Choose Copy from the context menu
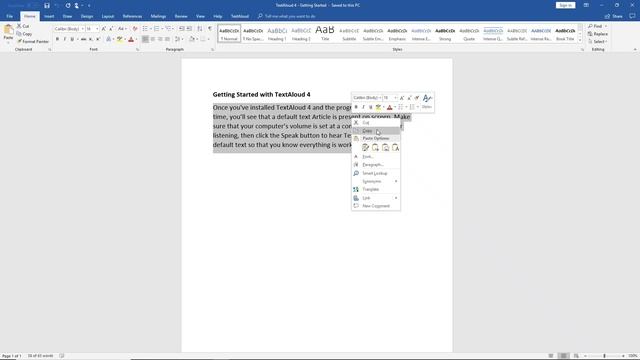The image size is (640, 360). 376,131
